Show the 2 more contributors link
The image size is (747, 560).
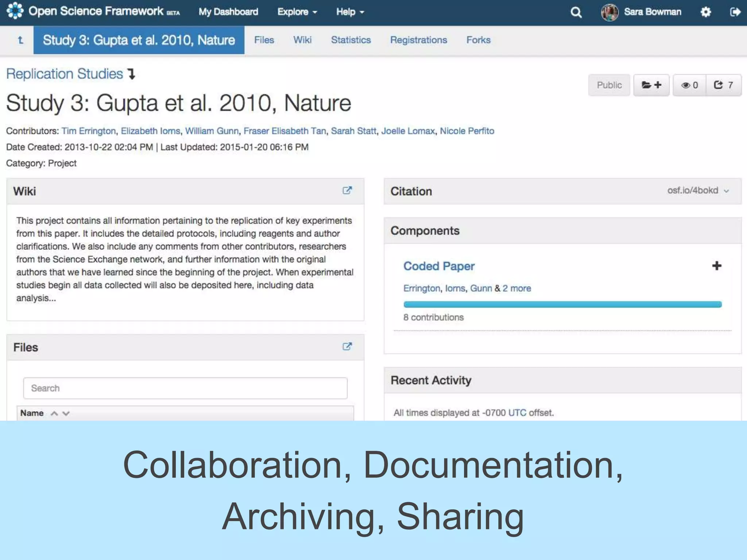pyautogui.click(x=517, y=288)
